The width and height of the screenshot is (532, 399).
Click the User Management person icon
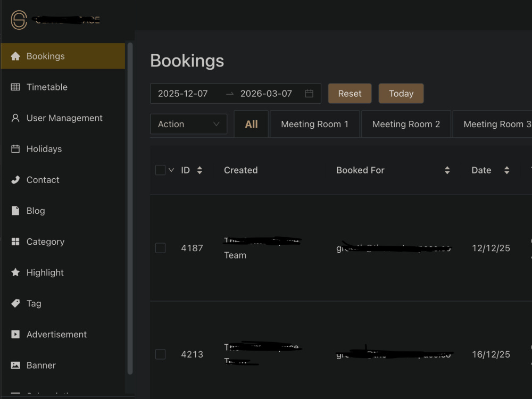click(x=15, y=118)
